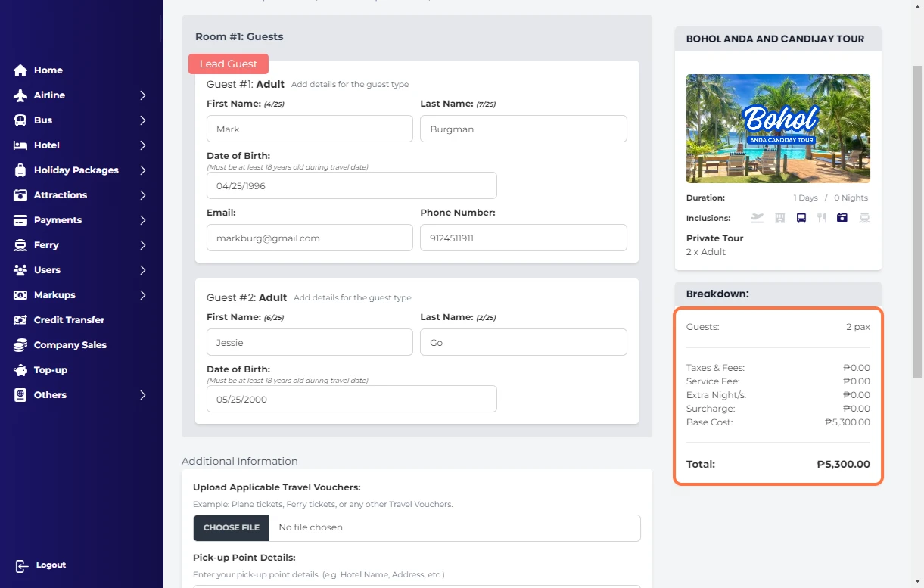This screenshot has width=924, height=588.
Task: Expand the Airline submenu chevron
Action: (x=142, y=95)
